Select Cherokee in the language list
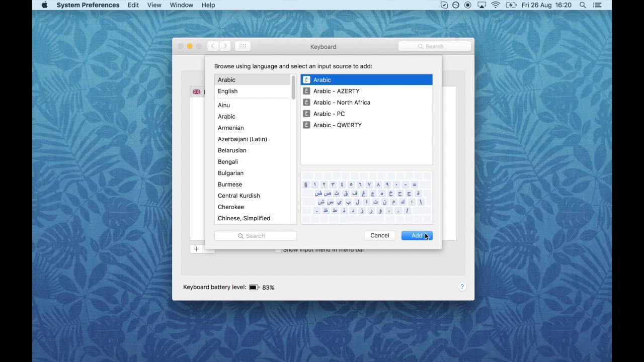The width and height of the screenshot is (644, 362). (253, 207)
